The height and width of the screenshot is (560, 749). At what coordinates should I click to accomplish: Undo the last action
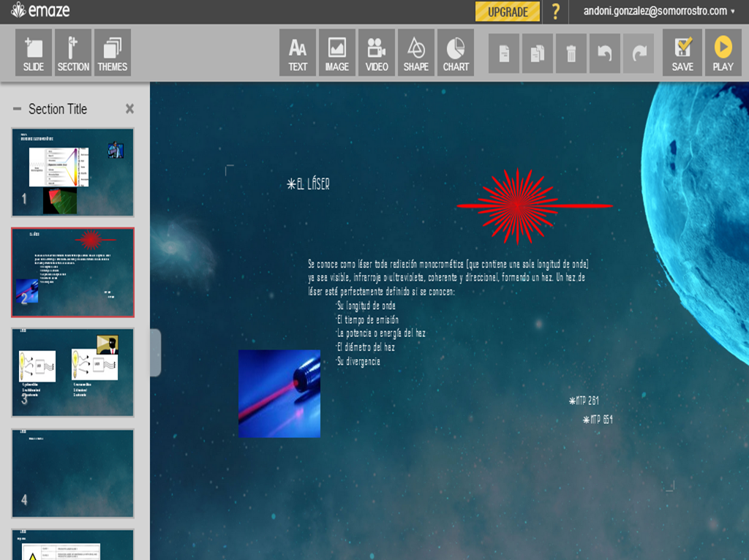[605, 53]
